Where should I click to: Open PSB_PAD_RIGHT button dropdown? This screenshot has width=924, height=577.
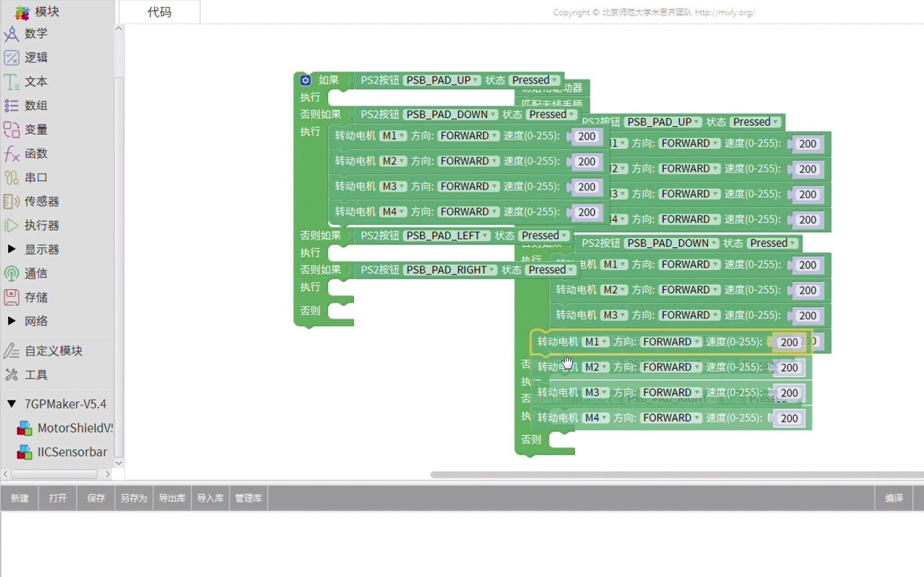point(451,270)
